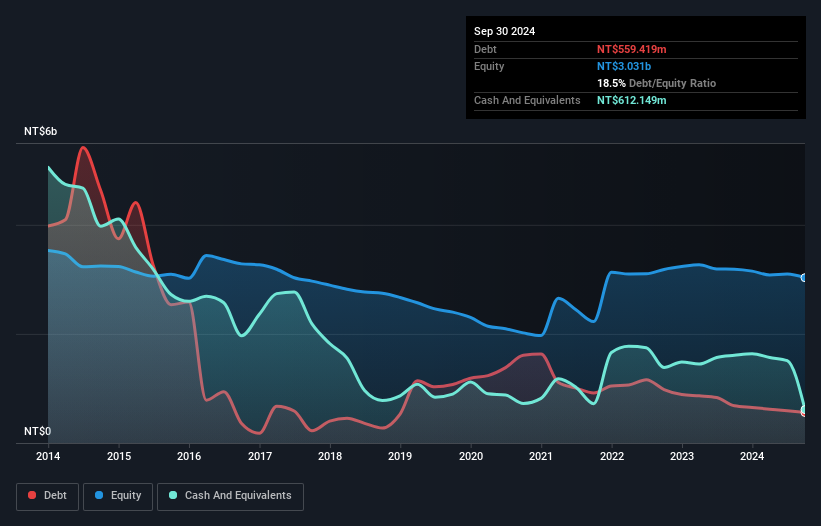Click the Debt row label in tooltip
Image resolution: width=821 pixels, height=526 pixels.
485,49
